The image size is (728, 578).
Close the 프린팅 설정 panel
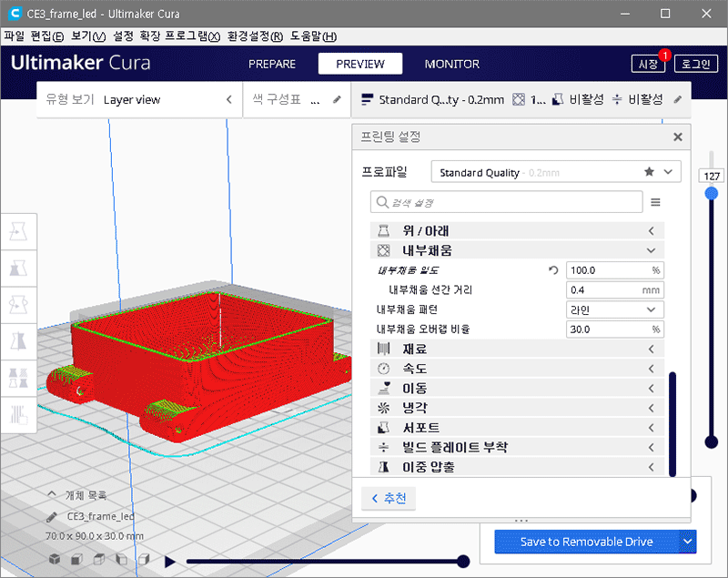click(x=678, y=137)
